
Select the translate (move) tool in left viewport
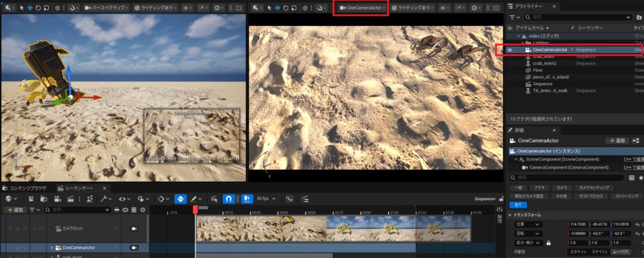tap(30, 8)
